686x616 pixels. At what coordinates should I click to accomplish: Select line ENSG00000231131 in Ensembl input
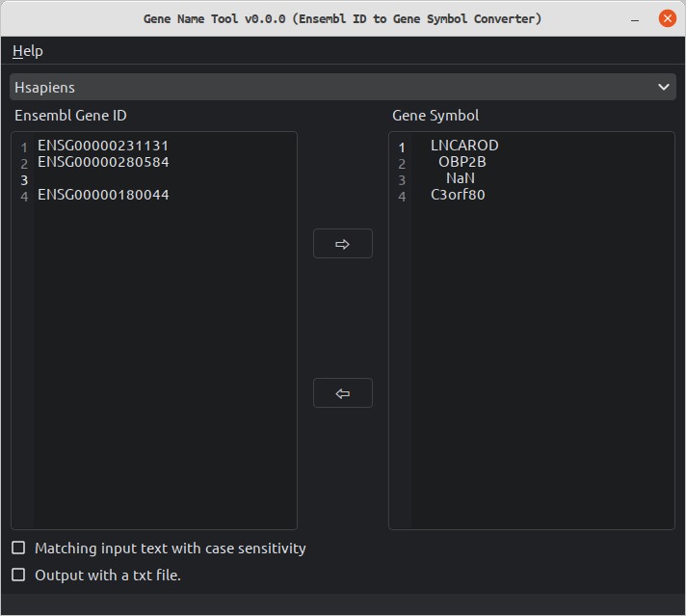tap(103, 146)
